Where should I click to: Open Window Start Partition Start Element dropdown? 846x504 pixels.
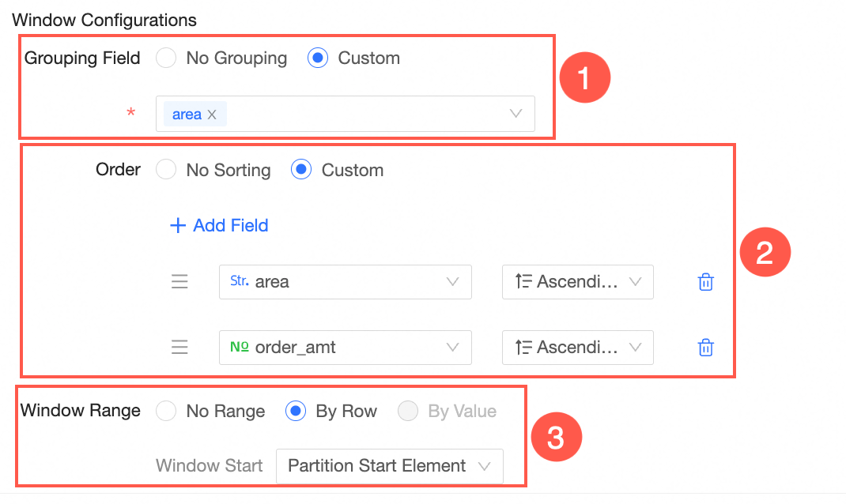tap(389, 466)
